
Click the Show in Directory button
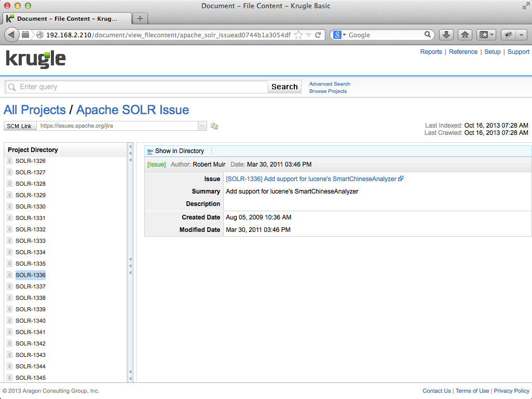pos(176,151)
